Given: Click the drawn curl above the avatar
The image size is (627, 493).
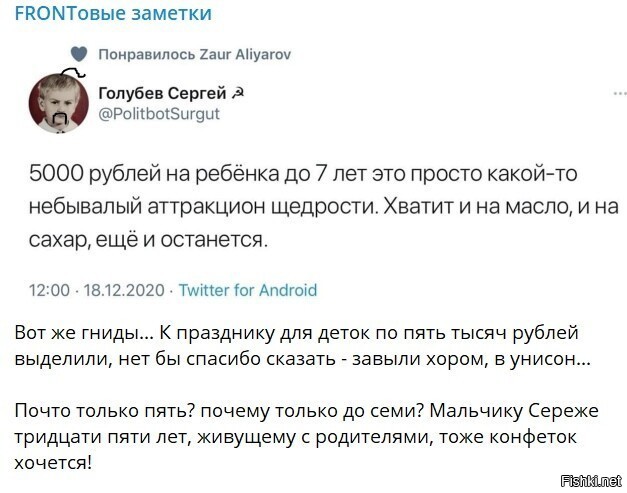Looking at the screenshot, I should pos(73,72).
